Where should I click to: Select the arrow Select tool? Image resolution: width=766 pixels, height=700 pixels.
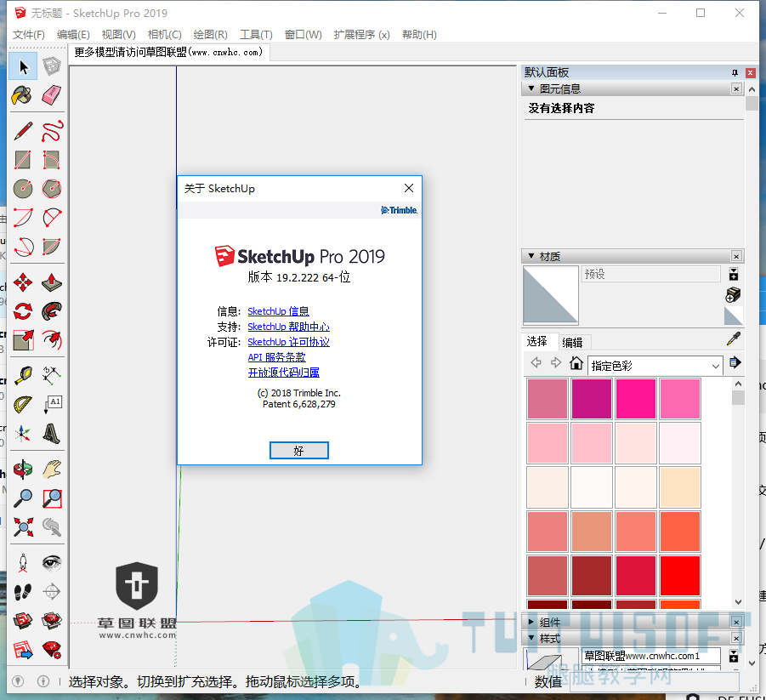[x=23, y=66]
